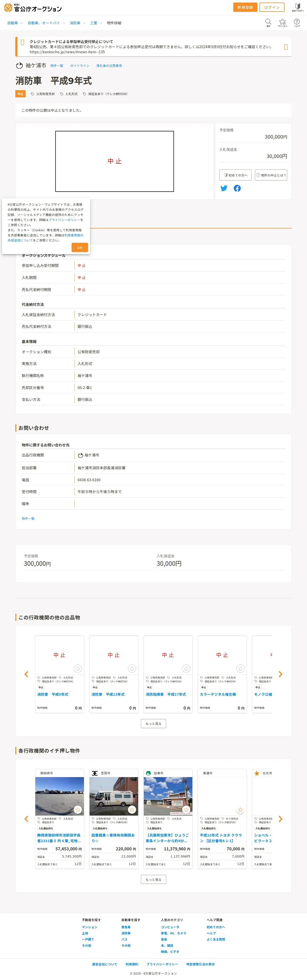307x980 pixels.
Task: Show next items in この行政機関の他の出品物 carousel
Action: [280, 674]
